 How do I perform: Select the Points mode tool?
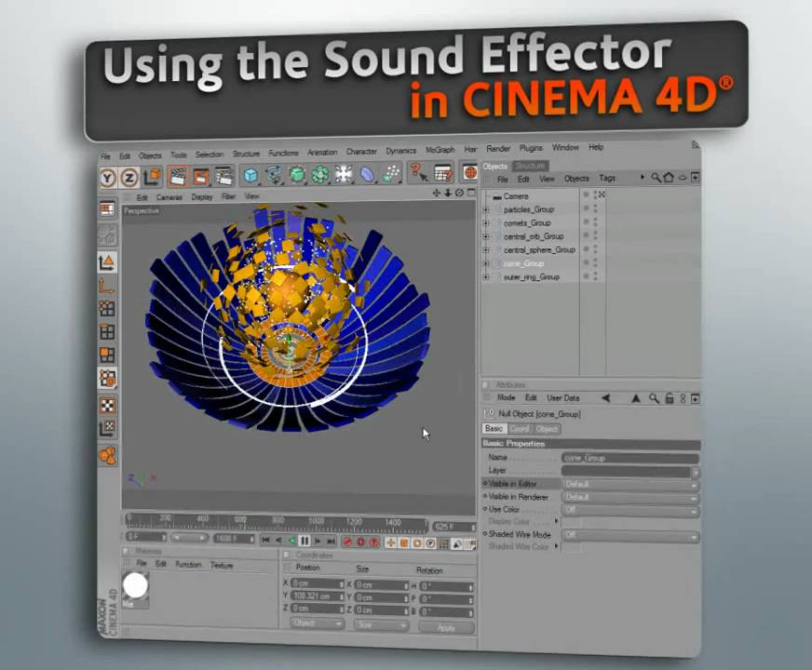click(x=107, y=309)
